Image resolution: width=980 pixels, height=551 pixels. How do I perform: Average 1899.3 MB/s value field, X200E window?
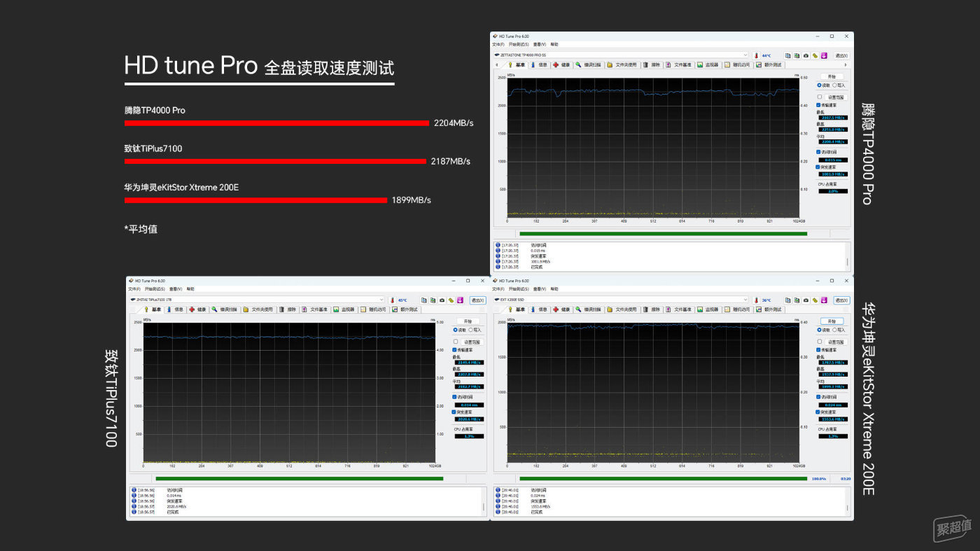click(833, 385)
